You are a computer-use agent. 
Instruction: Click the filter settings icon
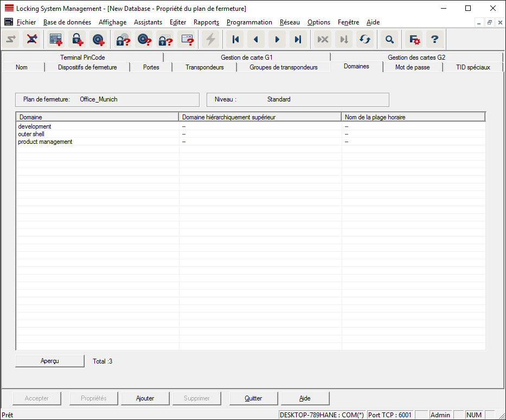415,39
